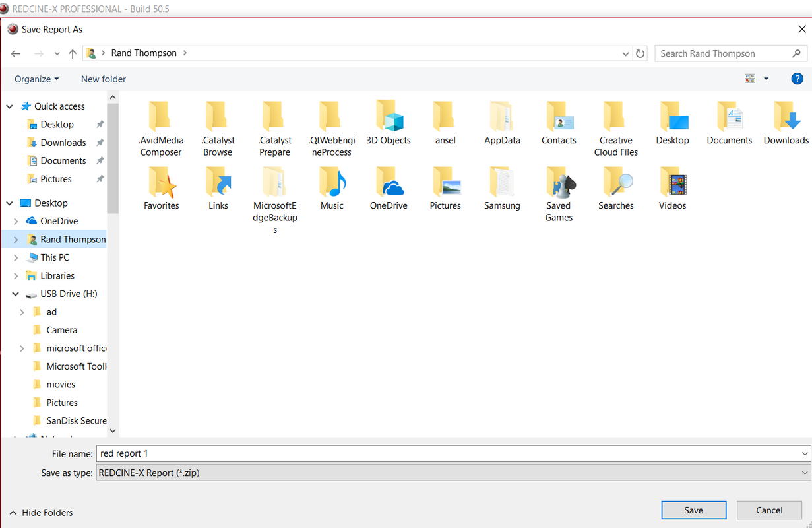Select the ansel folder
Viewport: 812px width, 528px height.
click(x=445, y=123)
